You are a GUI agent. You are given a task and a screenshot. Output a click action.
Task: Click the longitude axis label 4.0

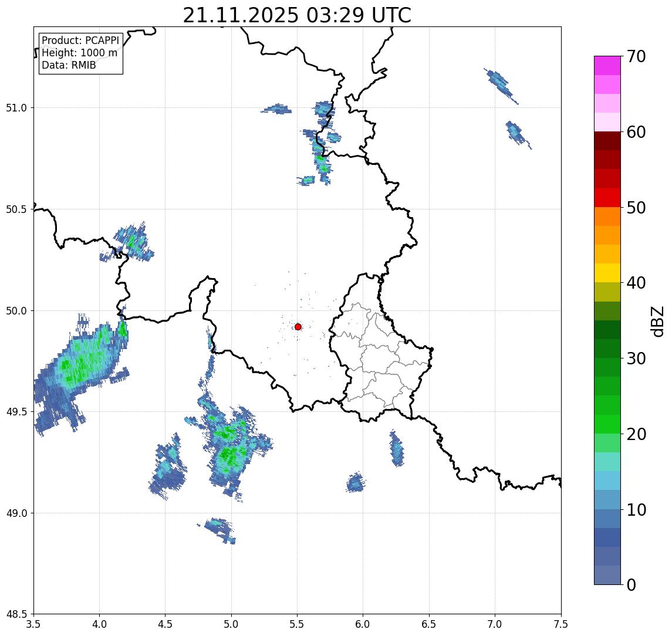[x=99, y=624]
